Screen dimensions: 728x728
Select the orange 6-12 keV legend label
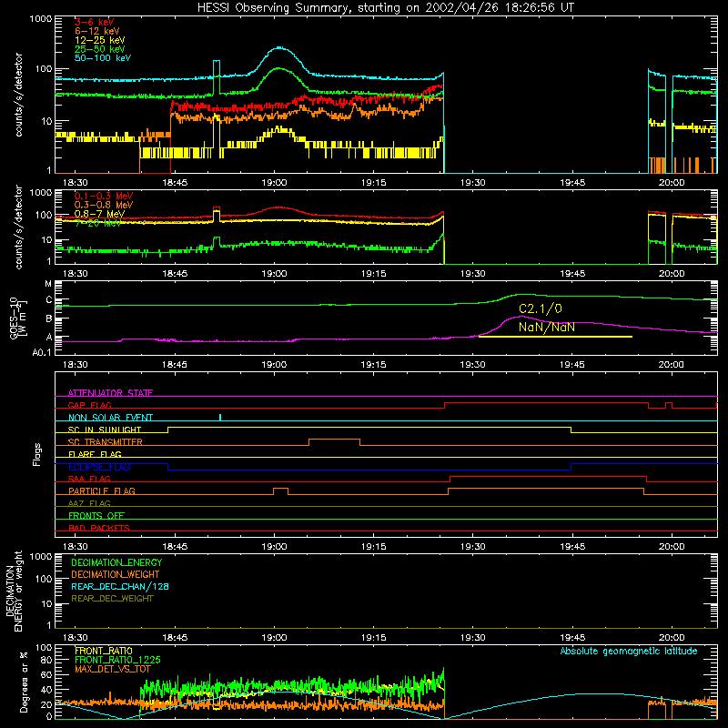tap(97, 31)
